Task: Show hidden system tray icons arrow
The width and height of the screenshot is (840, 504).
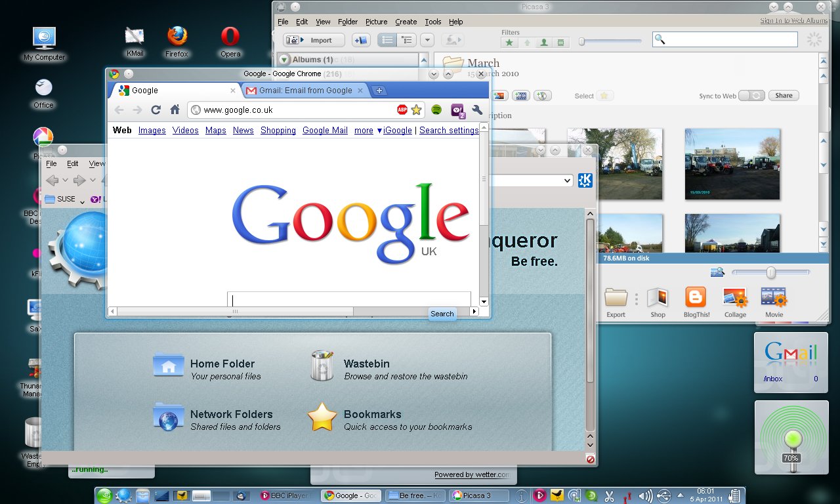Action: point(680,495)
